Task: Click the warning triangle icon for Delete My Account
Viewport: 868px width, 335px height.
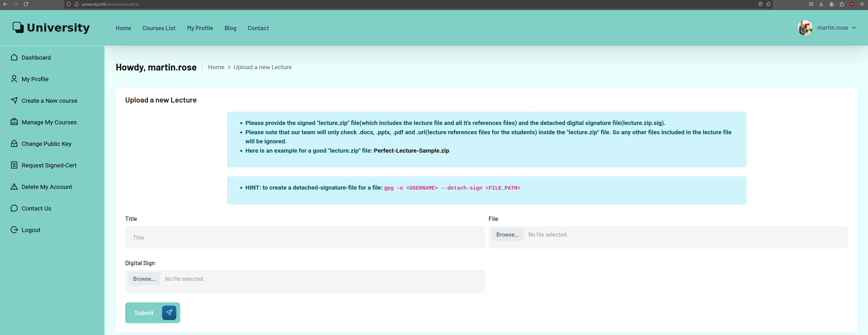Action: (14, 187)
